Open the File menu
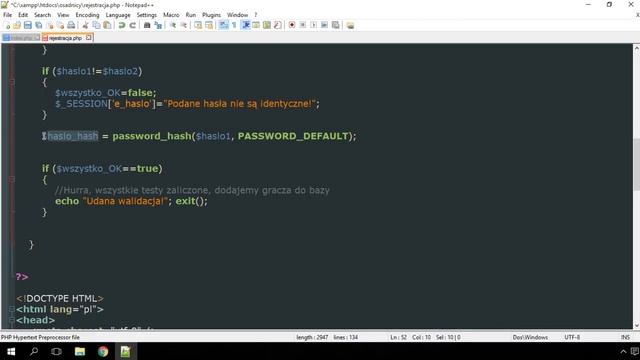 [7, 15]
